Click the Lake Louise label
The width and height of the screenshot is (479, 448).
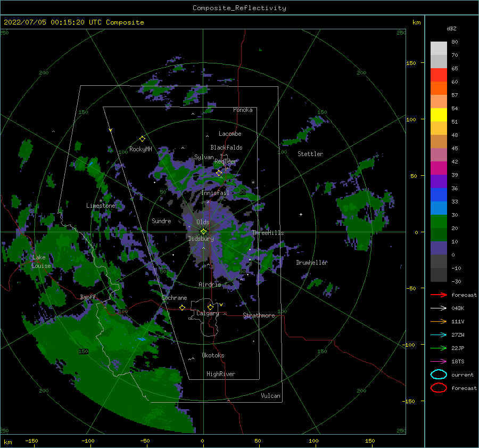coord(42,262)
